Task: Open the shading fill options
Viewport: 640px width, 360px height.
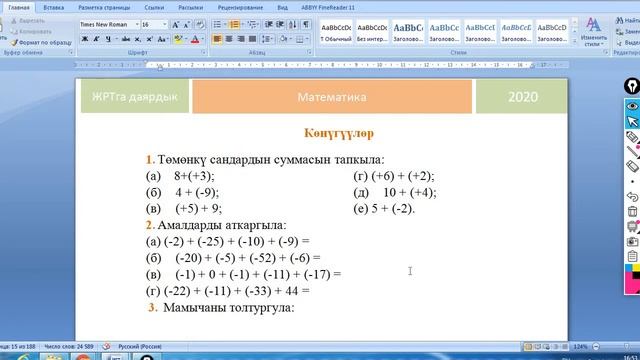Action: pyautogui.click(x=284, y=39)
